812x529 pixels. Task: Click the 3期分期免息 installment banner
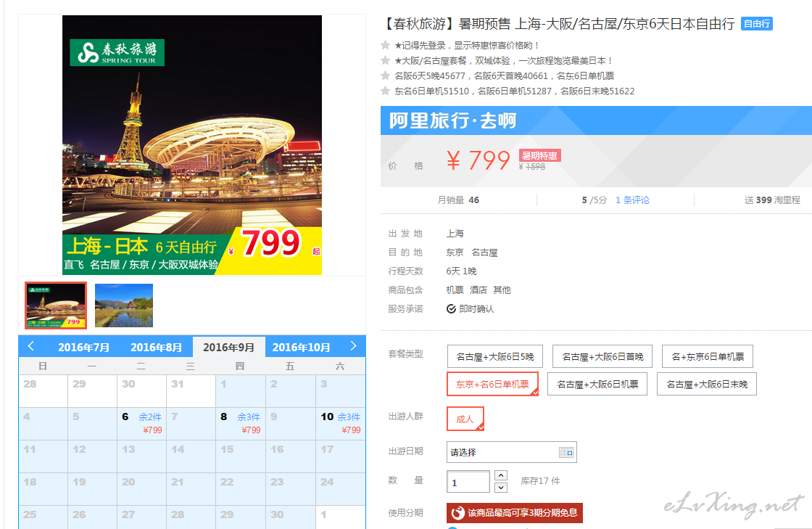[x=515, y=513]
